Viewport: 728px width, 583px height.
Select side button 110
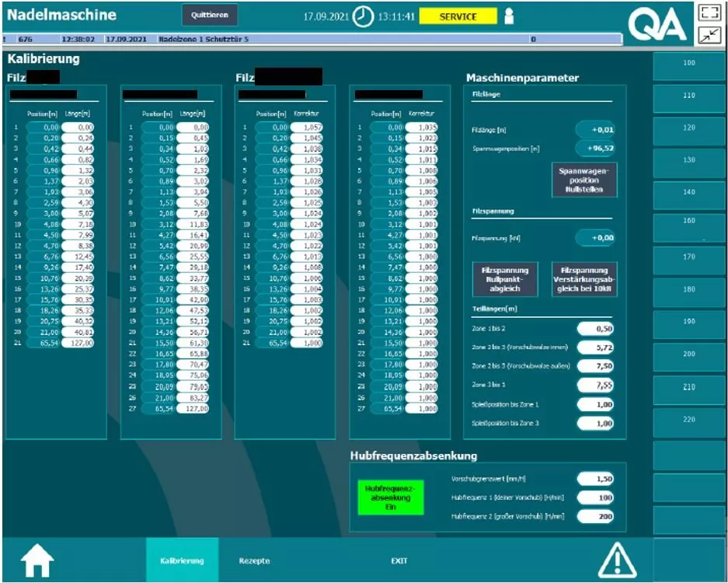tap(689, 98)
